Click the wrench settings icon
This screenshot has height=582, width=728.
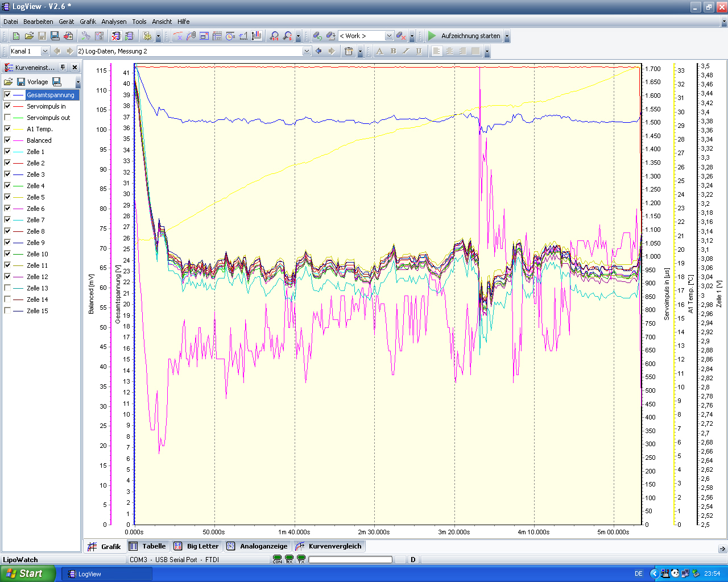click(x=86, y=36)
